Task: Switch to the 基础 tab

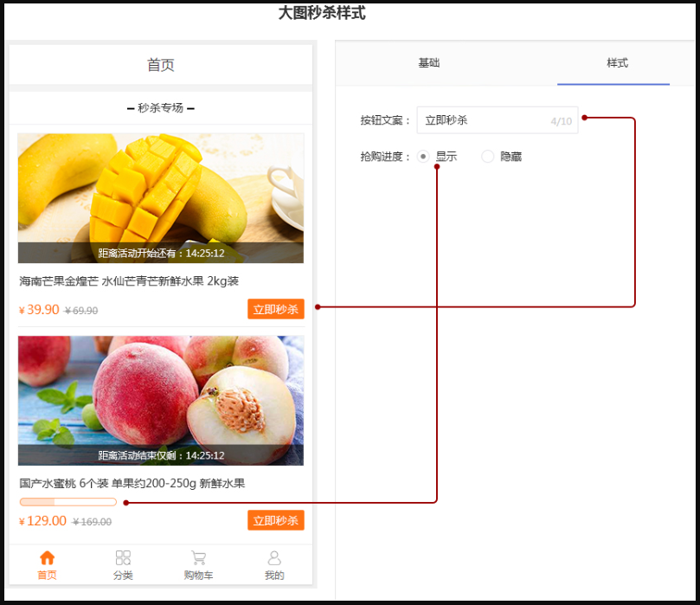Action: coord(429,63)
